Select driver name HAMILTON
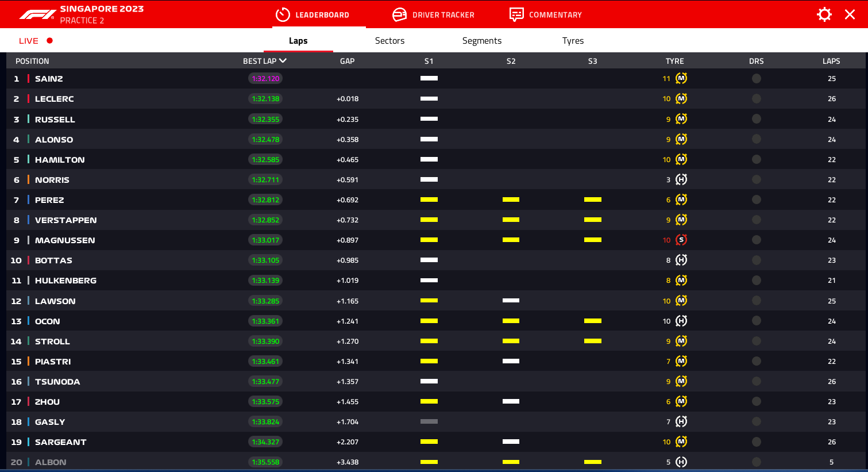The height and width of the screenshot is (472, 868). pos(60,160)
